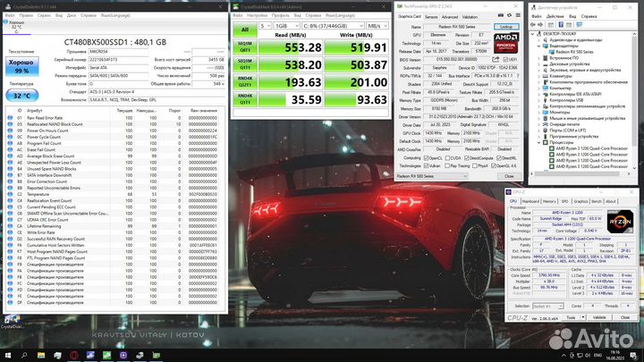This screenshot has width=644, height=362.
Task: Open the GPU-Z hamburger menu icon
Action: (518, 15)
